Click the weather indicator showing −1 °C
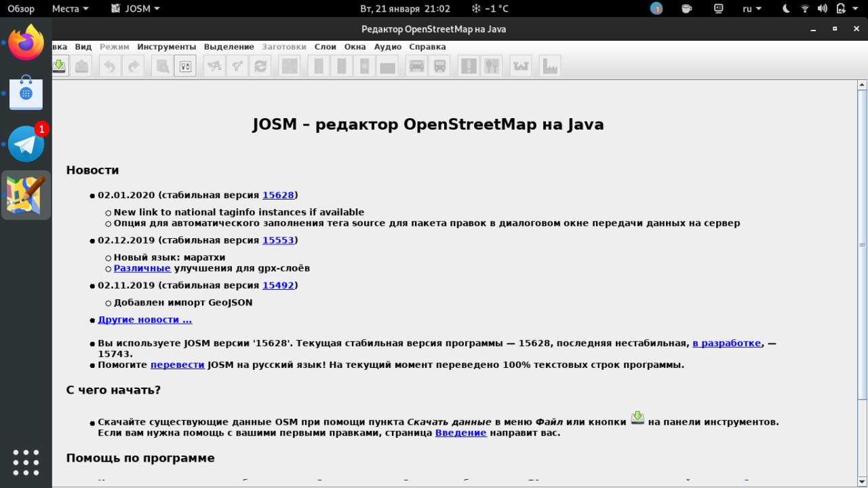 [x=490, y=9]
